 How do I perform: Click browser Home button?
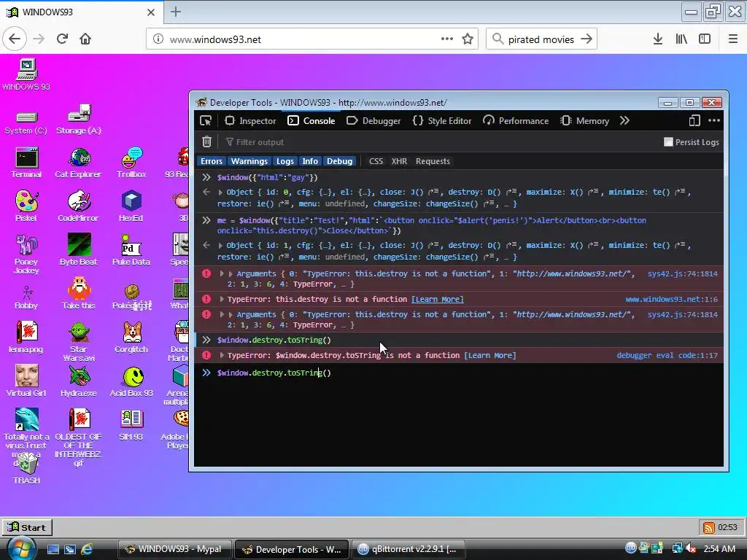[85, 39]
